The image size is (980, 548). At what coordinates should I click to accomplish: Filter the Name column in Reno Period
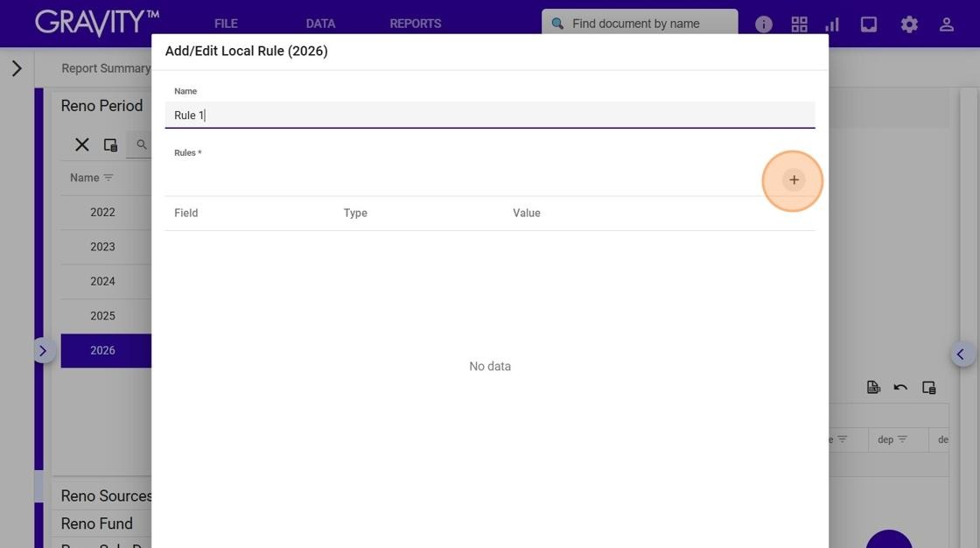click(x=108, y=178)
